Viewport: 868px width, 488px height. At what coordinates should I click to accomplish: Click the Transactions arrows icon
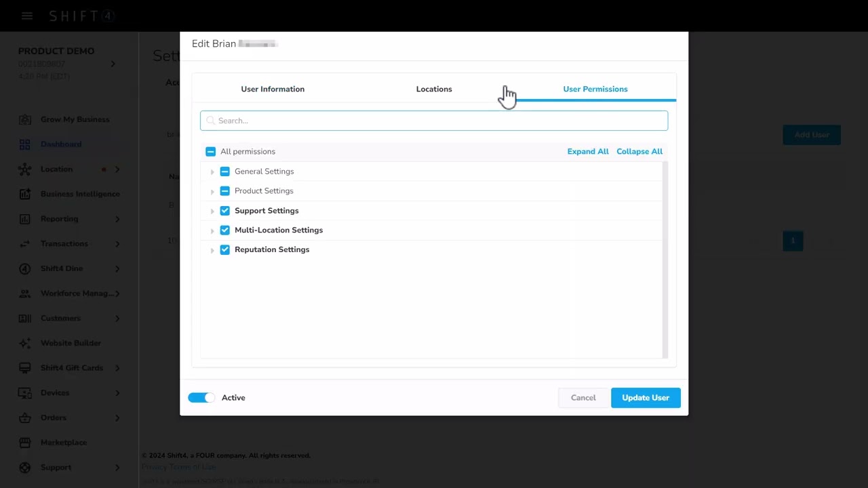click(x=25, y=243)
